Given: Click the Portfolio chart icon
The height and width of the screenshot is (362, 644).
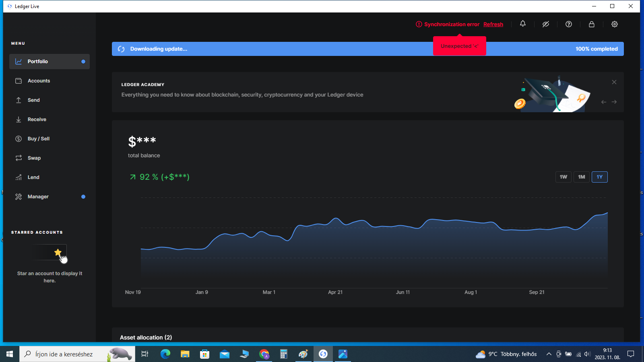Looking at the screenshot, I should pyautogui.click(x=19, y=62).
